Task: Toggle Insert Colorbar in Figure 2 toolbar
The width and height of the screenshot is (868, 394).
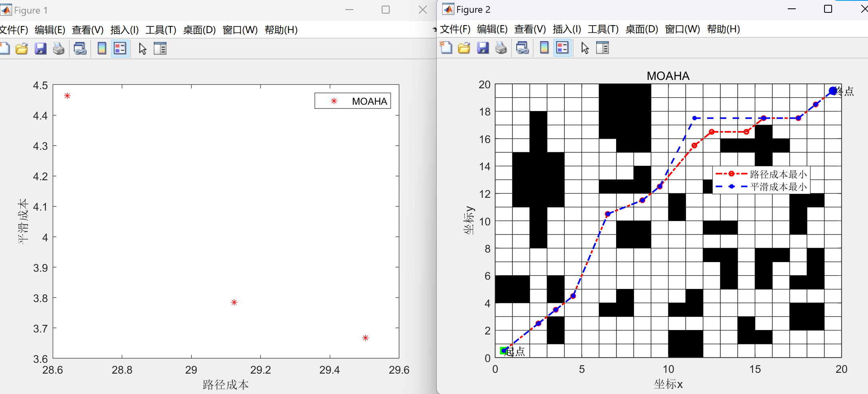Action: tap(544, 48)
